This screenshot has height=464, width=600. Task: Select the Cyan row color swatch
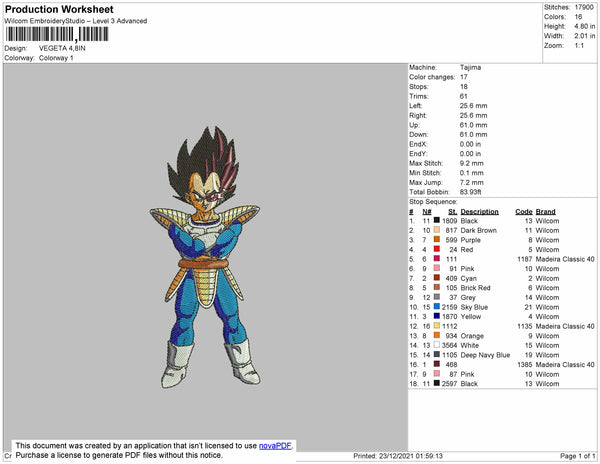point(437,278)
